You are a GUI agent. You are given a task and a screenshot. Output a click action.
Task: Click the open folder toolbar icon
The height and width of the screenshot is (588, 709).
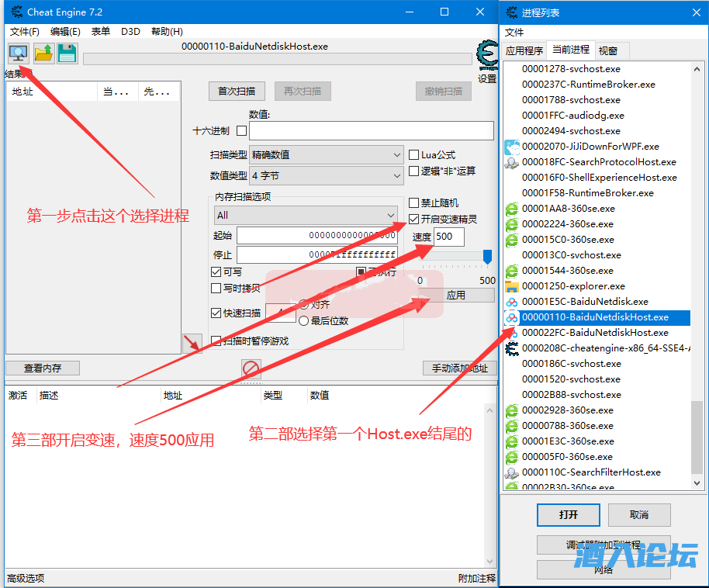[44, 54]
